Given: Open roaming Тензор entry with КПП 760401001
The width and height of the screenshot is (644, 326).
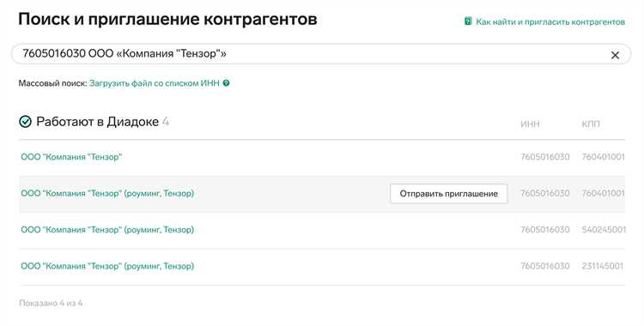Looking at the screenshot, I should pyautogui.click(x=107, y=193).
